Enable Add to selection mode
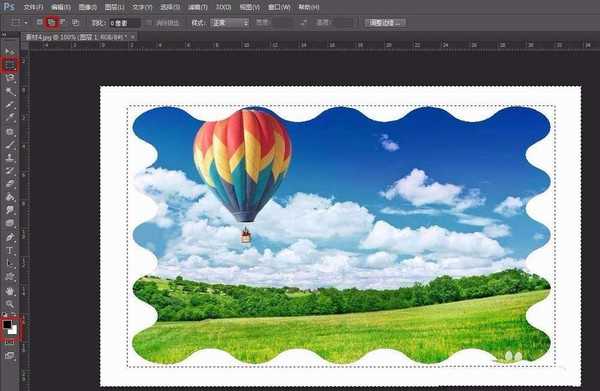The image size is (600, 391). tap(51, 23)
